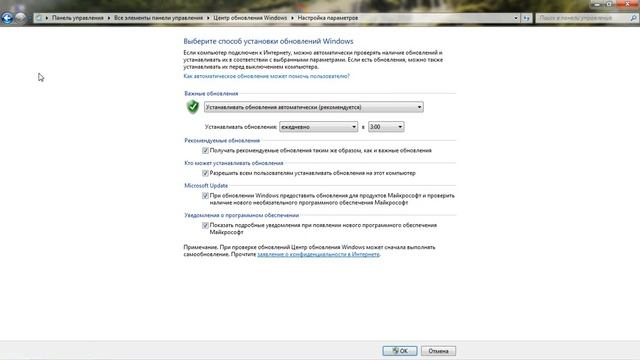Click the Рекомендуемые обновления heading
This screenshot has height=360, width=640.
pos(222,140)
